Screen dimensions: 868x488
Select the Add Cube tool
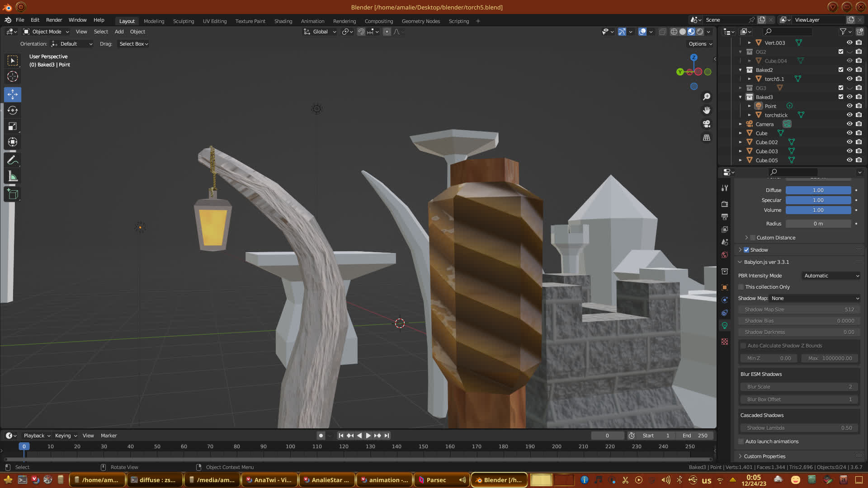click(13, 194)
